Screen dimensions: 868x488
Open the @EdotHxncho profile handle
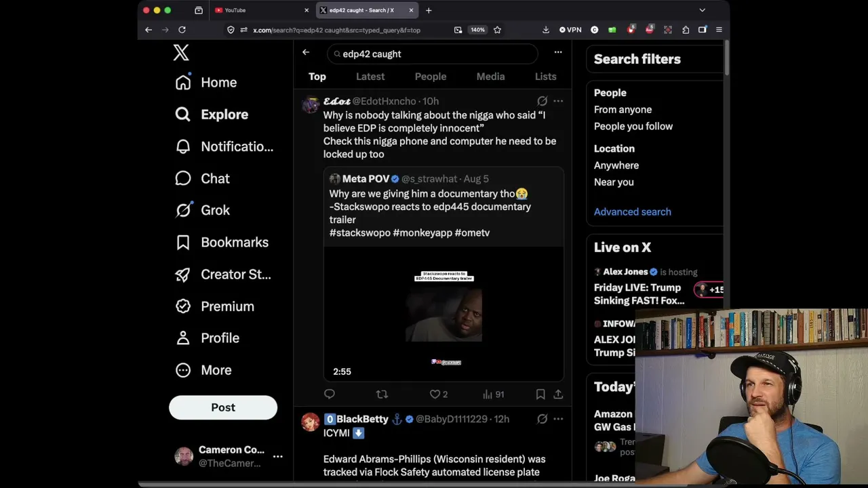click(x=384, y=101)
